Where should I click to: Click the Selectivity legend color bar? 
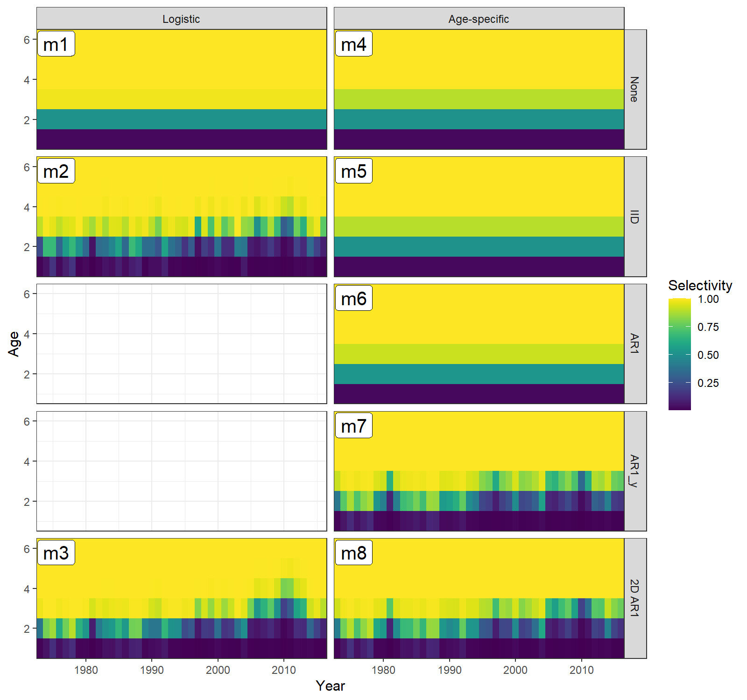(x=679, y=355)
